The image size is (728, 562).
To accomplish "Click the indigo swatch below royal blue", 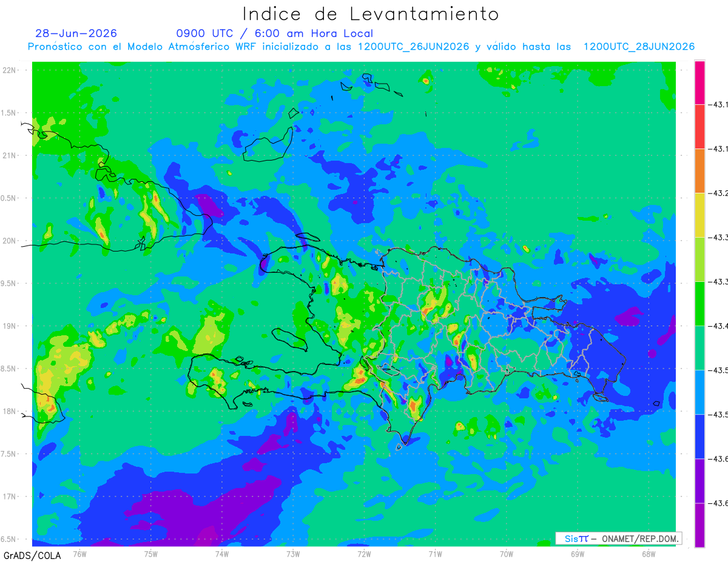I will pyautogui.click(x=699, y=481).
